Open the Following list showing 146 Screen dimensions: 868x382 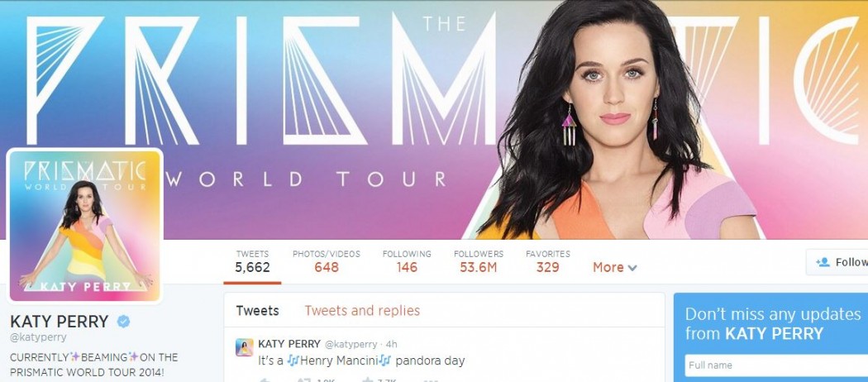pos(407,261)
